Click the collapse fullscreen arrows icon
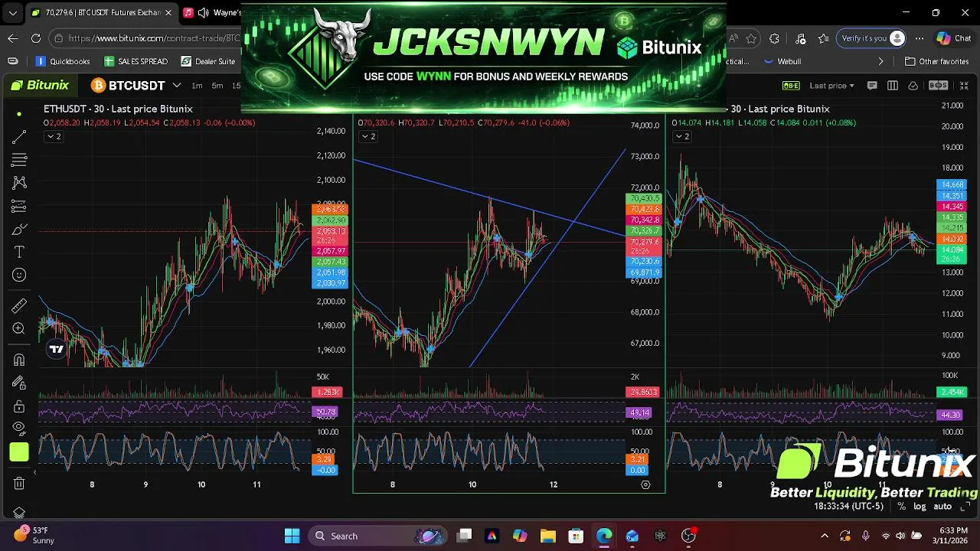 point(964,86)
